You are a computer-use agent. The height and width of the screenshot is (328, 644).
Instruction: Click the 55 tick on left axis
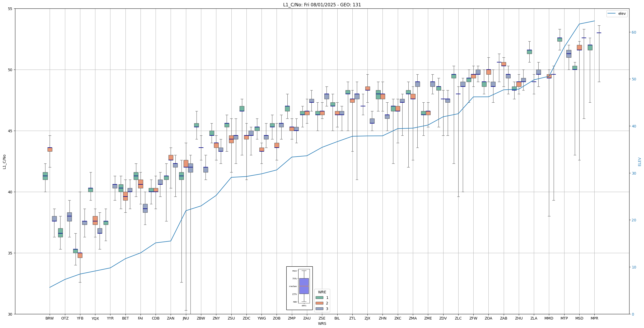tap(10, 9)
